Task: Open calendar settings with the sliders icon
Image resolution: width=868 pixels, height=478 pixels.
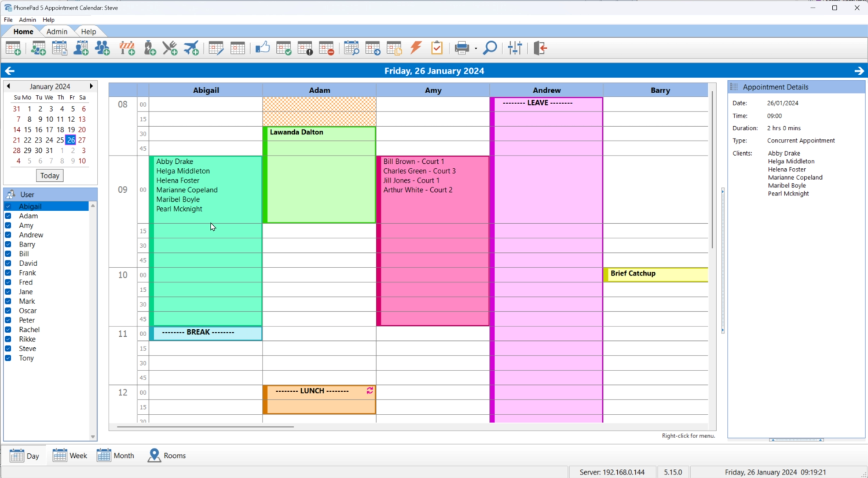Action: click(x=515, y=48)
